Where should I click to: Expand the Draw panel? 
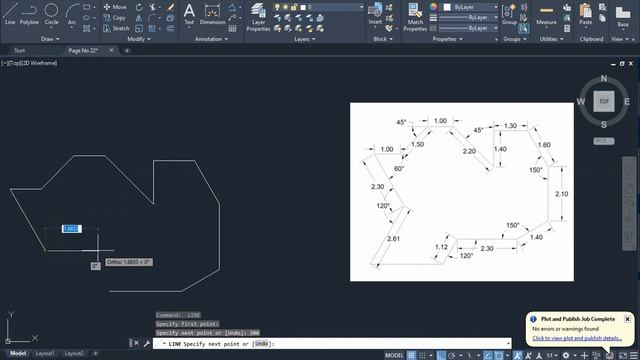pos(50,39)
